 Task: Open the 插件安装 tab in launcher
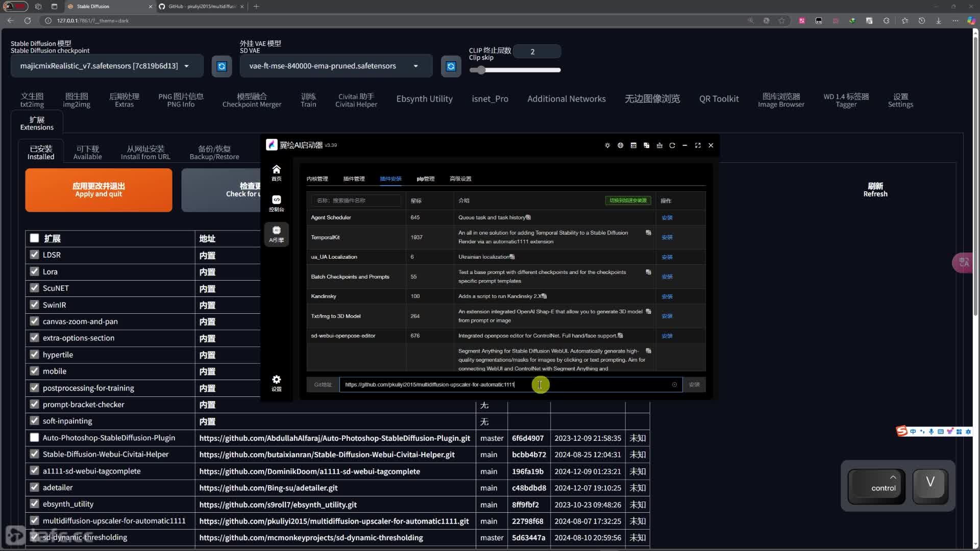click(391, 178)
